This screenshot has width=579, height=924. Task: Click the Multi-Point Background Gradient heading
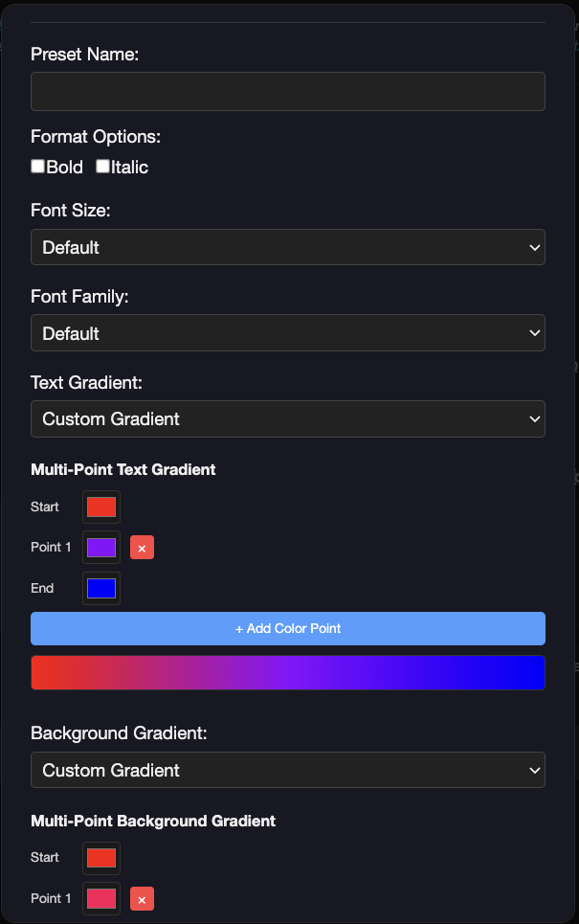pos(153,821)
